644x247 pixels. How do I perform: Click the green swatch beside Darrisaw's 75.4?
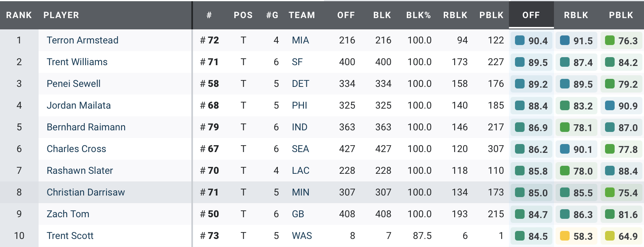click(610, 192)
